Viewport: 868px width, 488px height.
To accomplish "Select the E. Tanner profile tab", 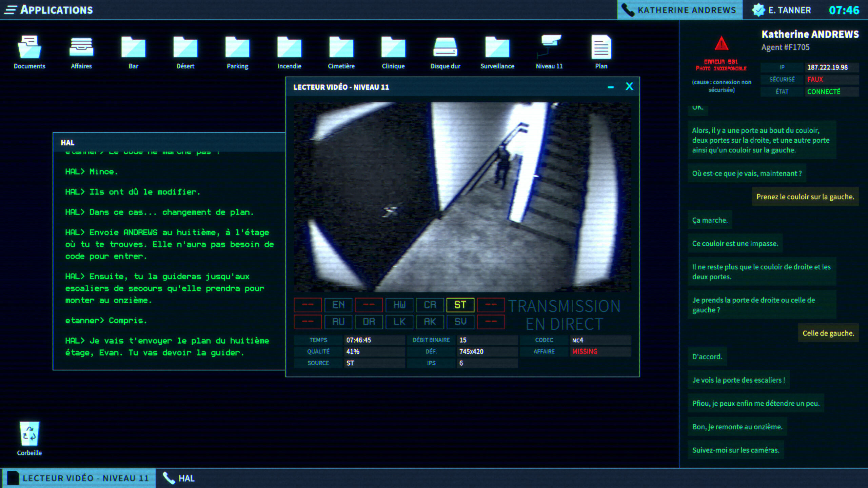I will (782, 10).
